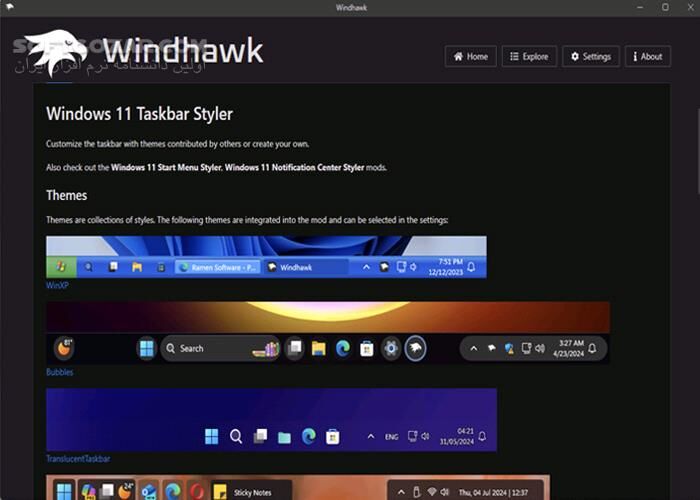The height and width of the screenshot is (500, 700).
Task: Click the 7:51 PM clock in WinXP preview
Action: pyautogui.click(x=446, y=267)
